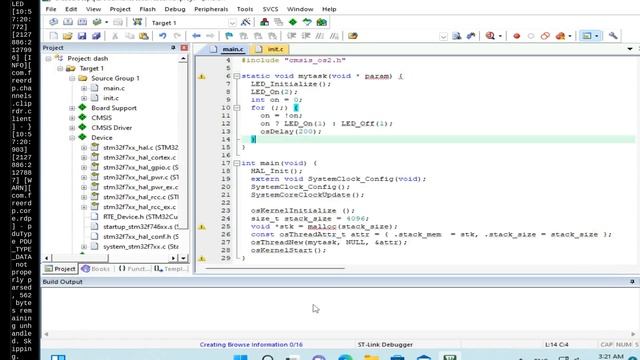Open the editor tabs list dropdown arrow
Image resolution: width=640 pixels, height=360 pixels.
coord(630,49)
